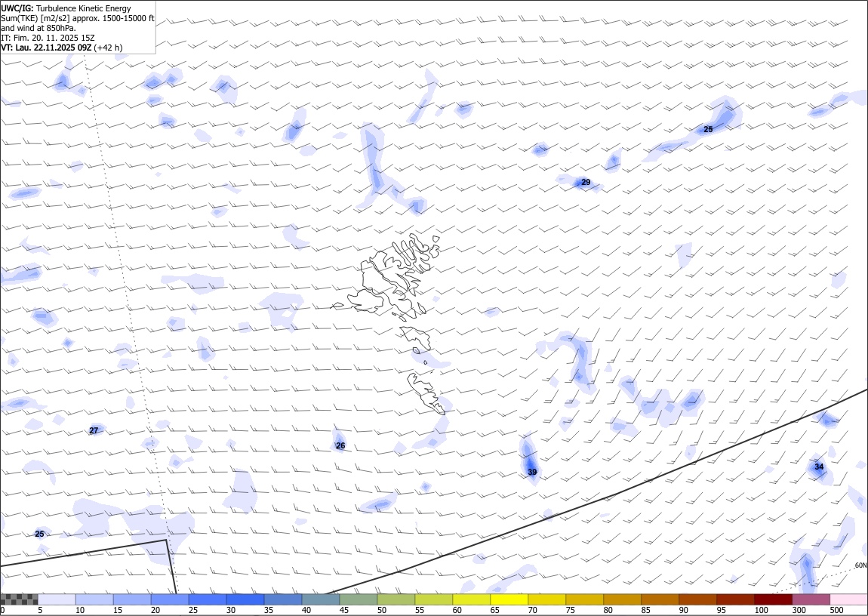This screenshot has height=616, width=868.
Task: Click the southernmost Faroe island outline
Action: 426,393
